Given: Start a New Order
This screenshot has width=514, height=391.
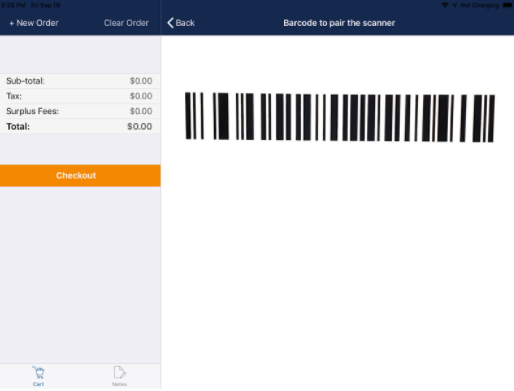Looking at the screenshot, I should 34,23.
